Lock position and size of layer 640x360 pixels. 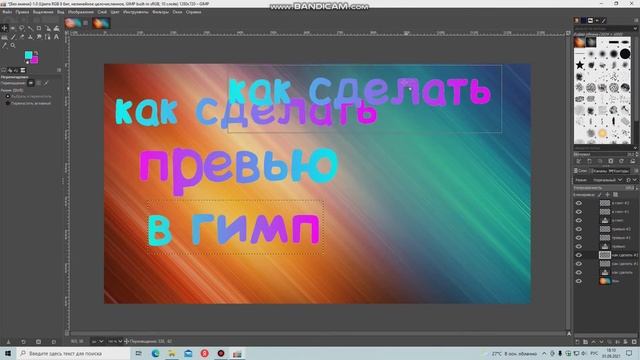tap(607, 195)
